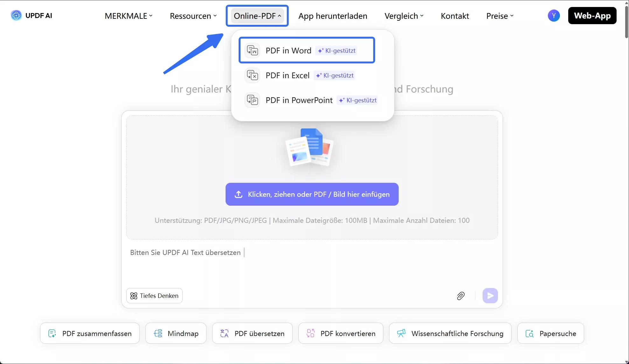
Task: Select the Kontakt menu item
Action: click(455, 16)
